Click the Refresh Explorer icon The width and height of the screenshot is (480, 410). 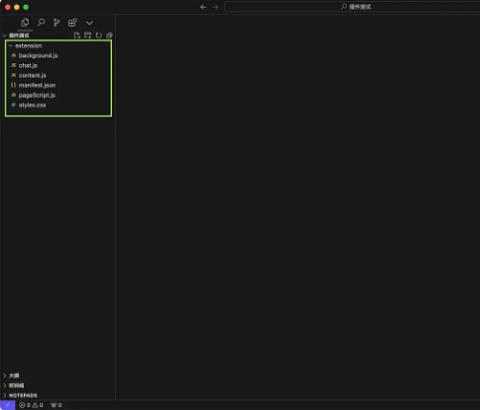pos(99,35)
